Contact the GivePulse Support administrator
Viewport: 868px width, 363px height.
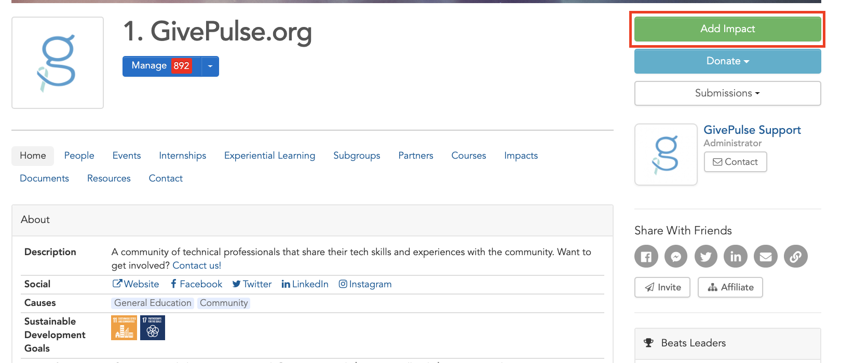(x=736, y=162)
